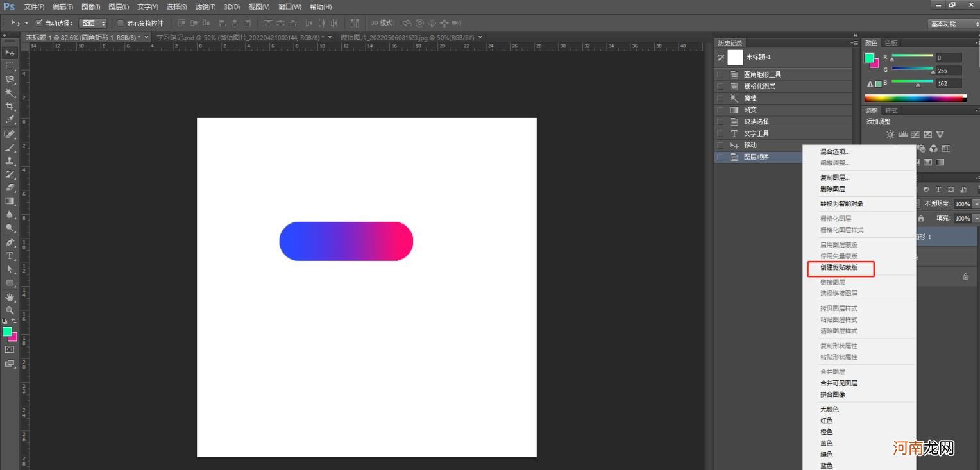Viewport: 980px width, 470px height.
Task: Select the Gradient tool in toolbox
Action: 10,201
